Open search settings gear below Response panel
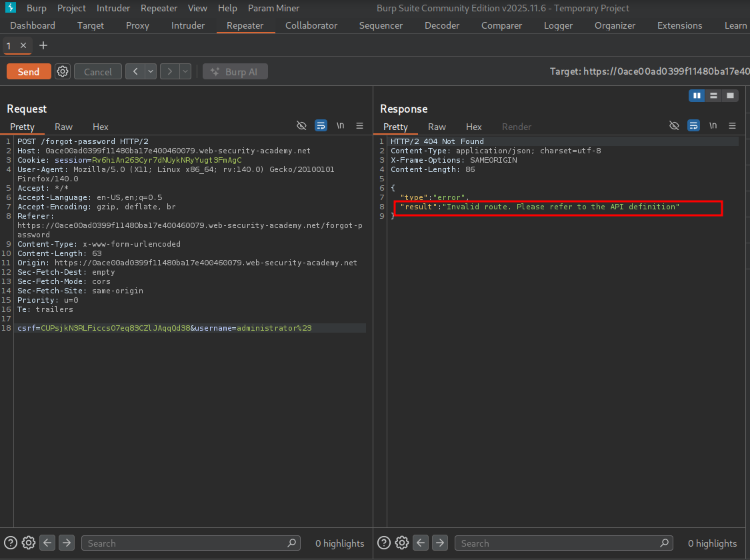The height and width of the screenshot is (560, 750). [402, 543]
